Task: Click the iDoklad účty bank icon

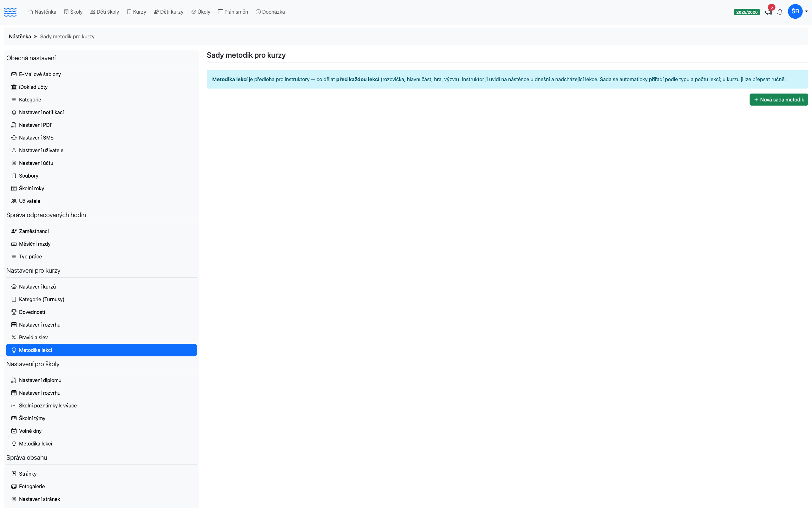Action: pos(14,87)
